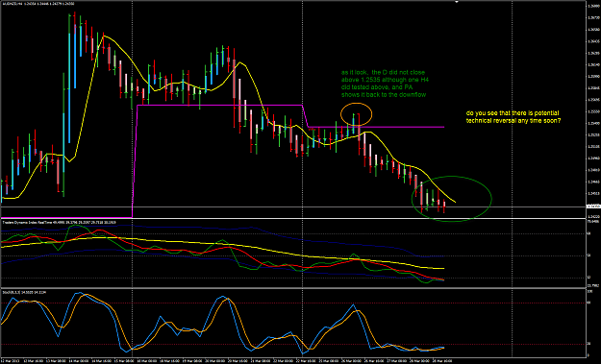Image resolution: width=601 pixels, height=364 pixels.
Task: Select the yellow 'potential technical reversal' annotation
Action: [513, 117]
